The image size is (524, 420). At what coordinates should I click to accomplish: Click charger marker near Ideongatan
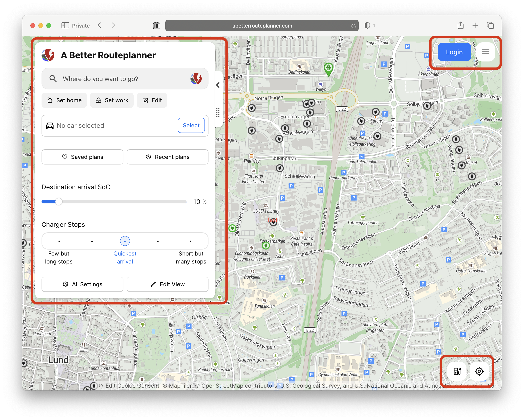coord(280,168)
